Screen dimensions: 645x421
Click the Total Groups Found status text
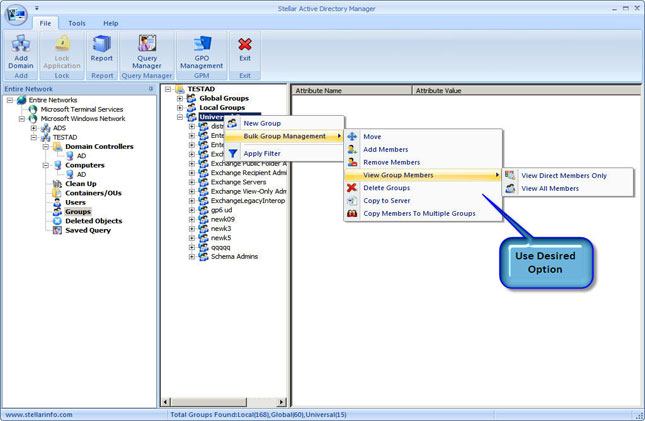[x=258, y=414]
